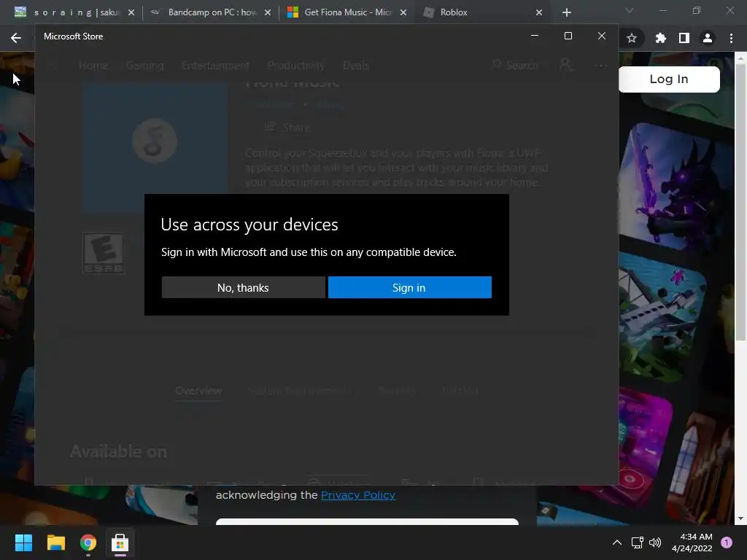Click Sign in on the dialog
Image resolution: width=747 pixels, height=560 pixels.
[410, 287]
